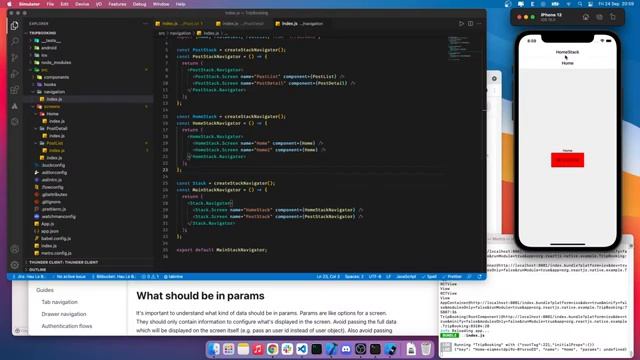This screenshot has height=360, width=640.
Task: Open Visual Studio Code from the Dock
Action: (302, 349)
